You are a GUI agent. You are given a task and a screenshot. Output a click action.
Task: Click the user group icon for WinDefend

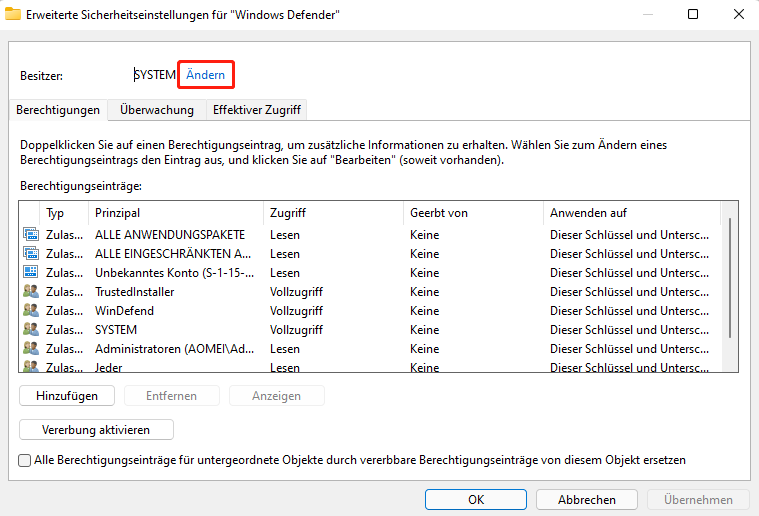point(31,310)
